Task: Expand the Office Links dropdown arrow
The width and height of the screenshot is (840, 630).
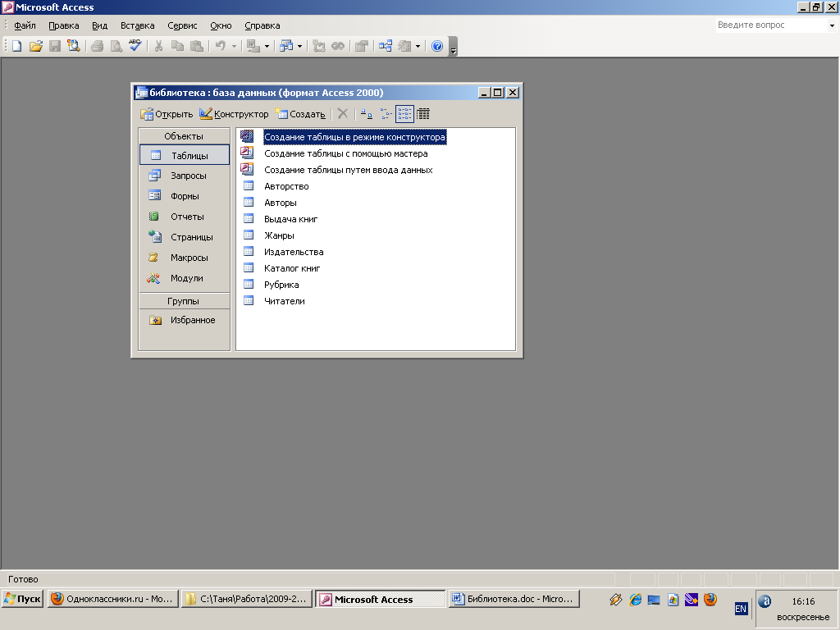Action: (x=267, y=46)
